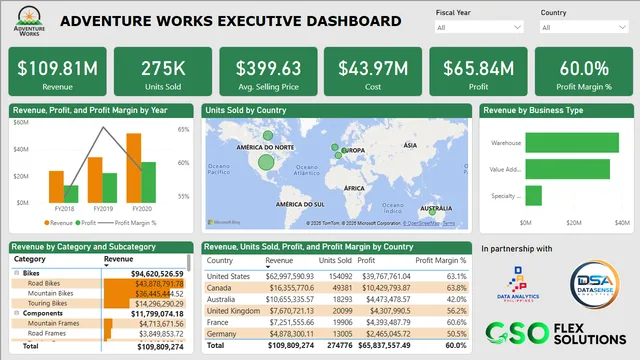Image resolution: width=640 pixels, height=360 pixels.
Task: Click the CSO Flex Solutions logo
Action: [556, 333]
